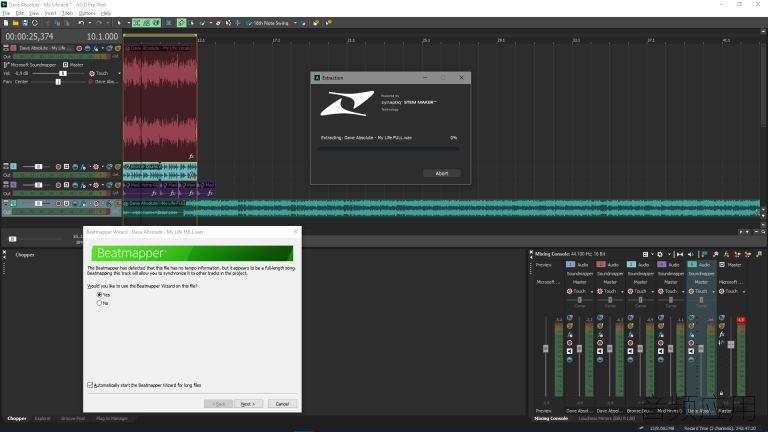
Task: Click the rightmost icon in Mixing Console toolbar
Action: (x=759, y=254)
